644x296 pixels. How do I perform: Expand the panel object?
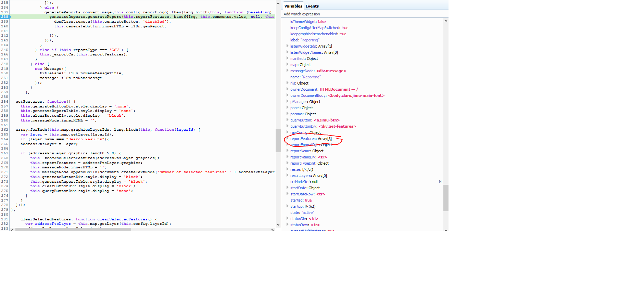pos(287,107)
